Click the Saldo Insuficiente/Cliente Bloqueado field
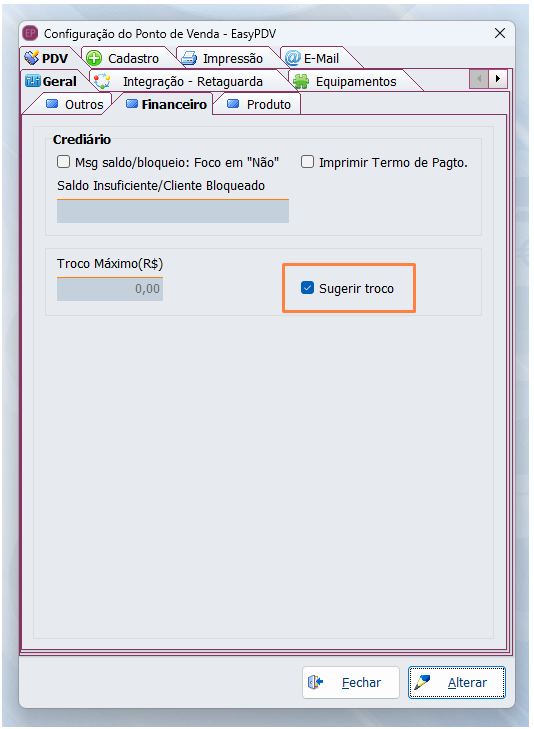This screenshot has width=534, height=729. (173, 211)
